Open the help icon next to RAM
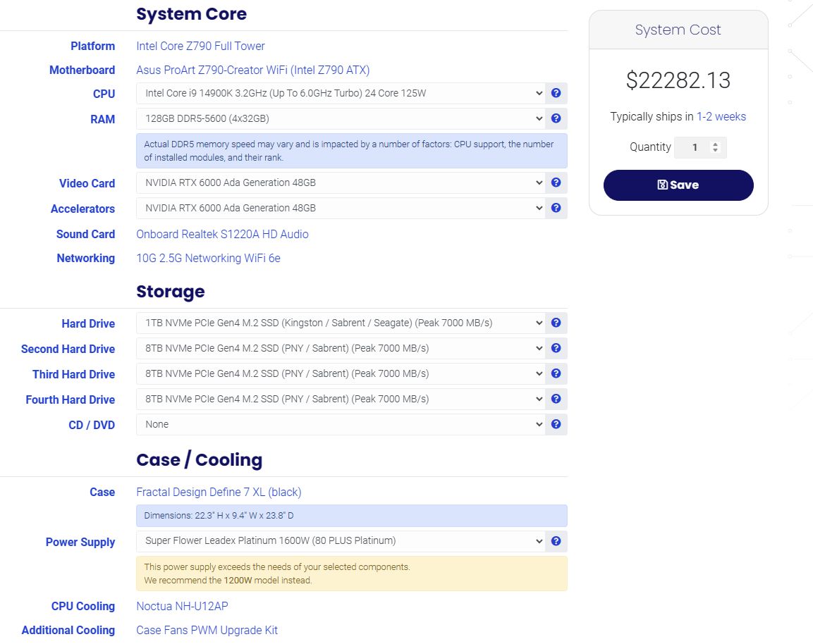 coord(556,118)
